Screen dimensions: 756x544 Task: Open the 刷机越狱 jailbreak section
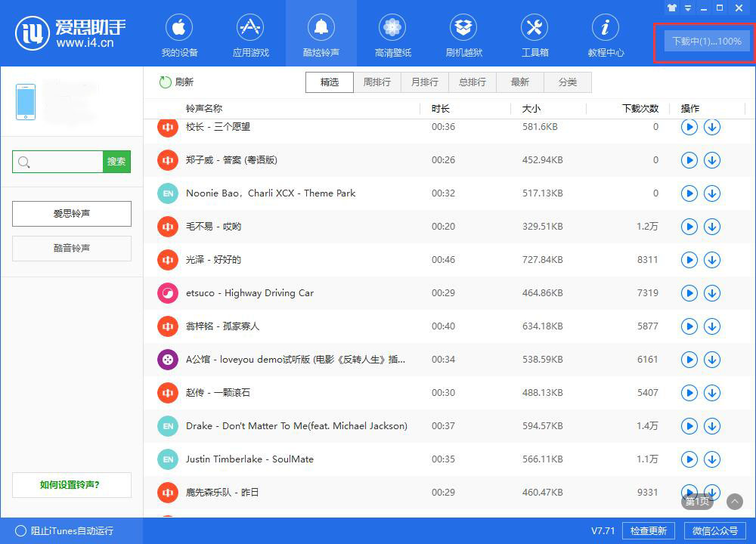pyautogui.click(x=463, y=32)
